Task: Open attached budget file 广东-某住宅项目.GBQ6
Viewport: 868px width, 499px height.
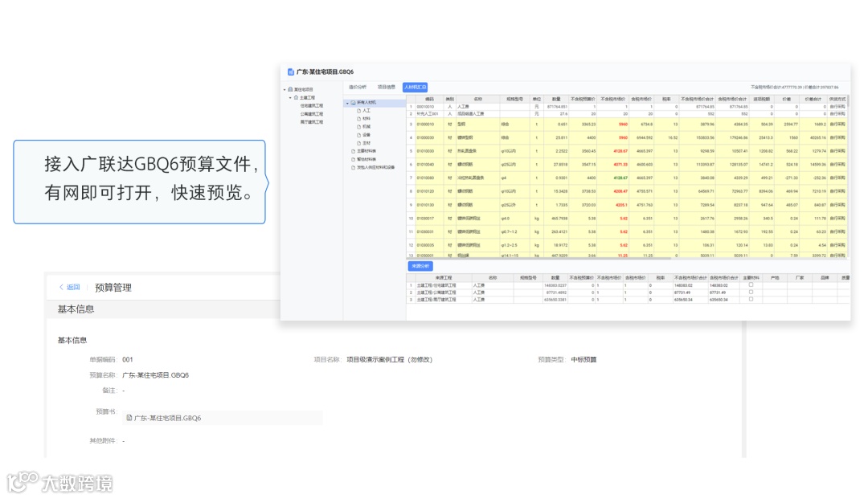Action: [x=167, y=418]
